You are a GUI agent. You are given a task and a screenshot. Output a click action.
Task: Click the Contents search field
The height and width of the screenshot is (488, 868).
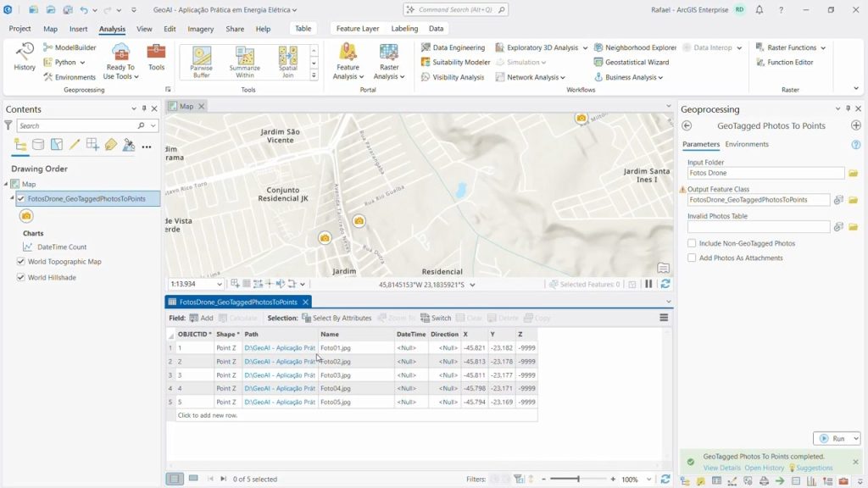[77, 126]
